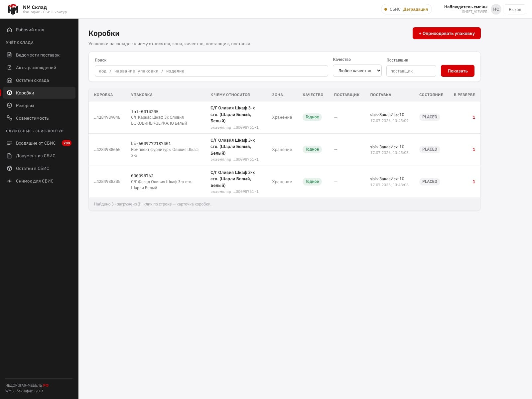Open the Остатки в СБИС cube icon
The image size is (532, 399).
(x=10, y=169)
